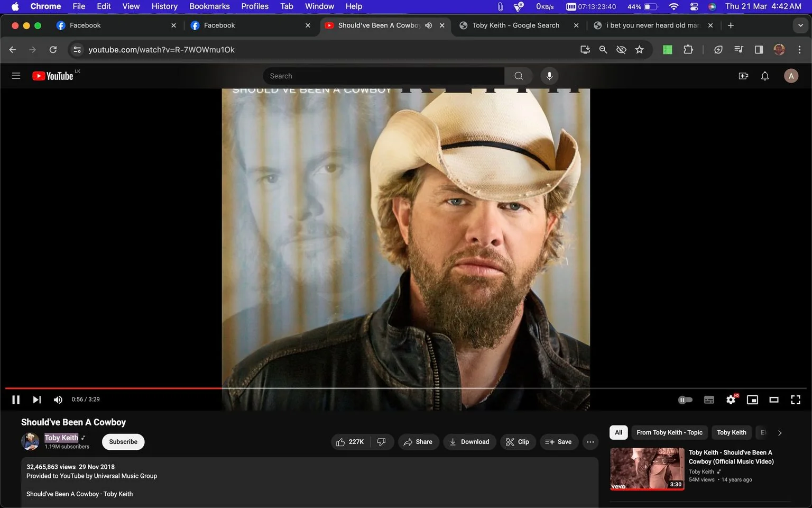
Task: Select the All filter chip
Action: coord(619,432)
